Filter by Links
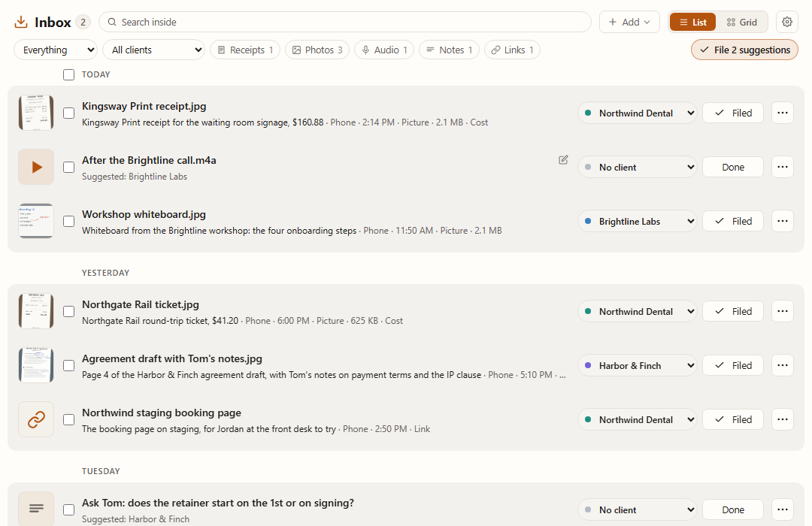 (512, 50)
